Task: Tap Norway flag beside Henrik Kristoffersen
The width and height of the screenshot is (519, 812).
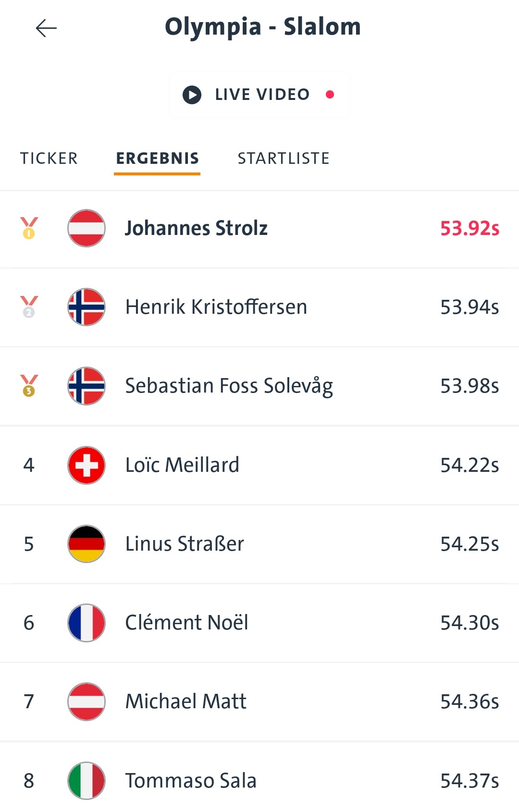Action: click(86, 307)
